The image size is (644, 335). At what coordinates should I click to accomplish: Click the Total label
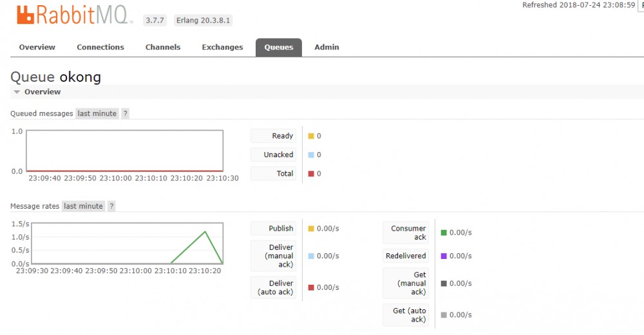point(274,174)
